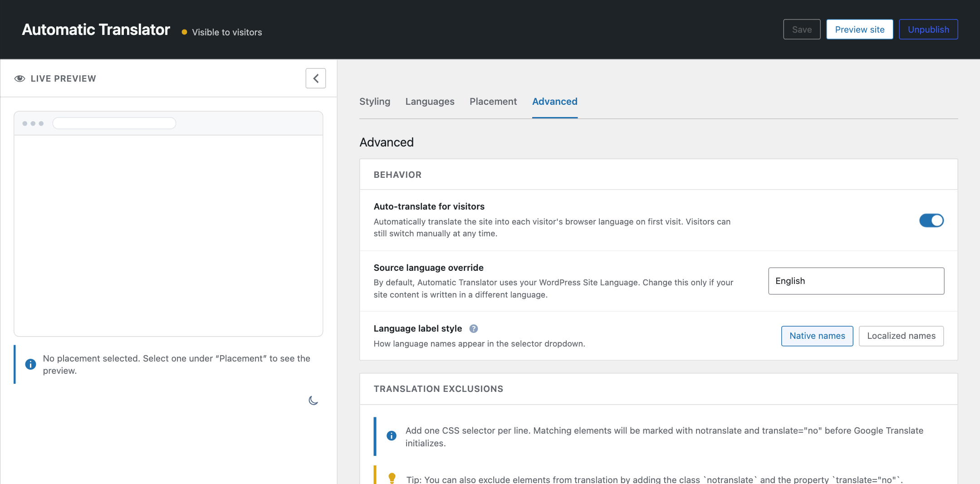This screenshot has width=980, height=484.
Task: Click 'Auto-translate for visitors' label
Action: (429, 206)
